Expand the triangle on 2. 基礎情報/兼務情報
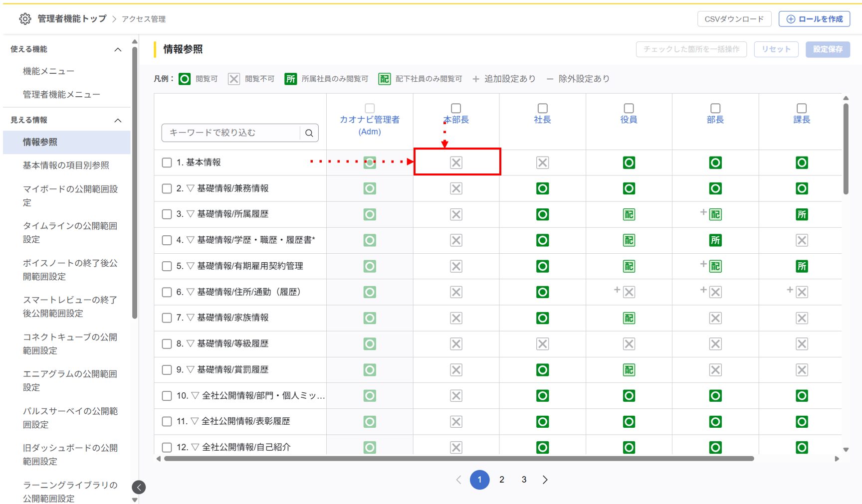 (x=191, y=188)
